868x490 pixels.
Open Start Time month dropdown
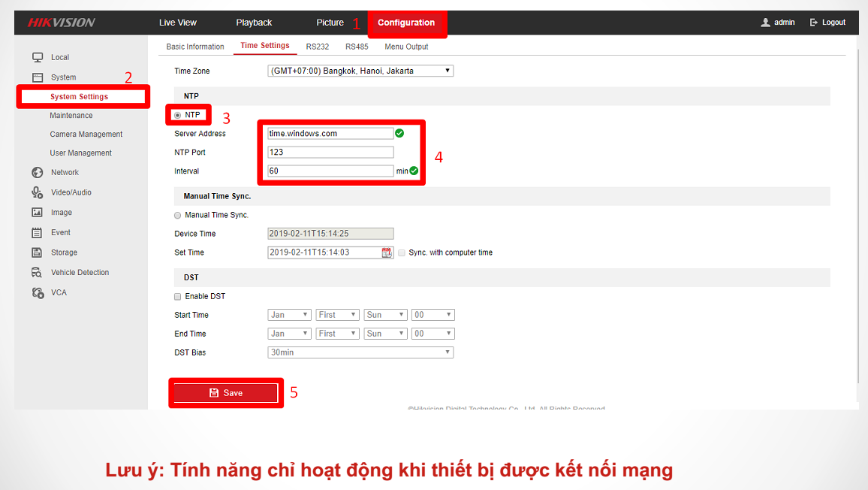coord(290,315)
